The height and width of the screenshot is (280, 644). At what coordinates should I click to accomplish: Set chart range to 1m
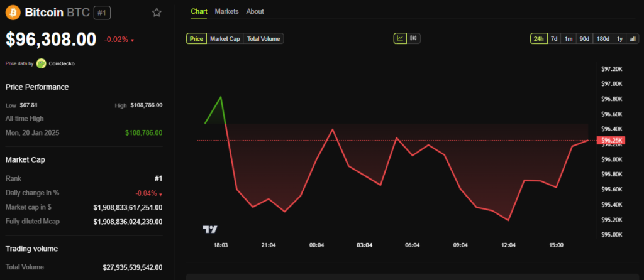pyautogui.click(x=569, y=38)
